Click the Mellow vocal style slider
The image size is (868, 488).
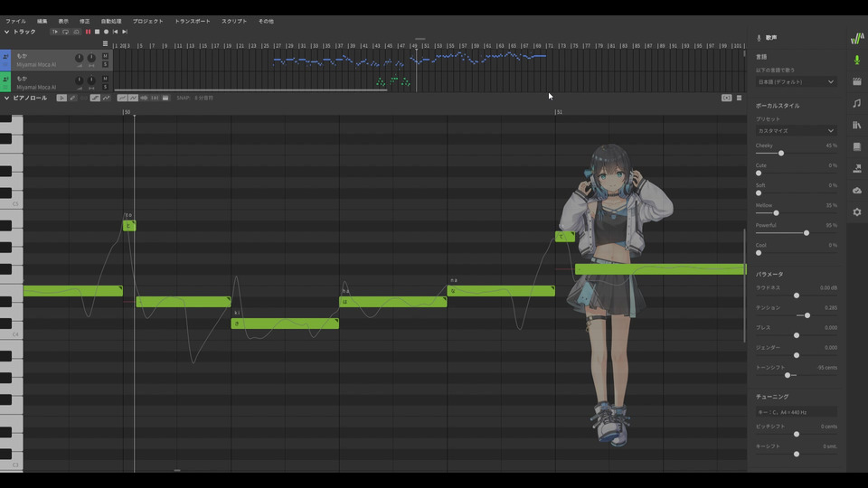tap(796, 213)
